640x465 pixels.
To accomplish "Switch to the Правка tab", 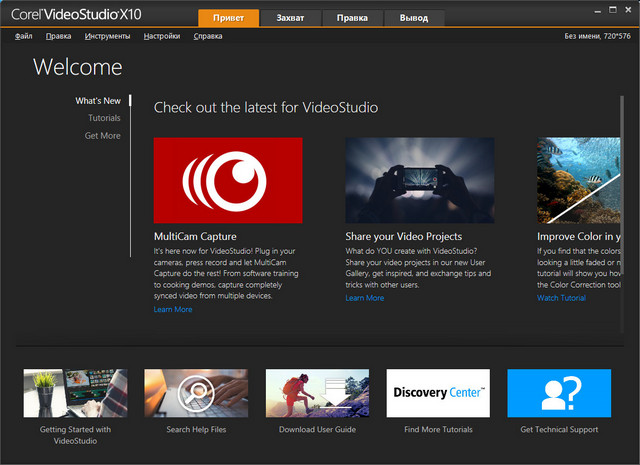I will (352, 18).
